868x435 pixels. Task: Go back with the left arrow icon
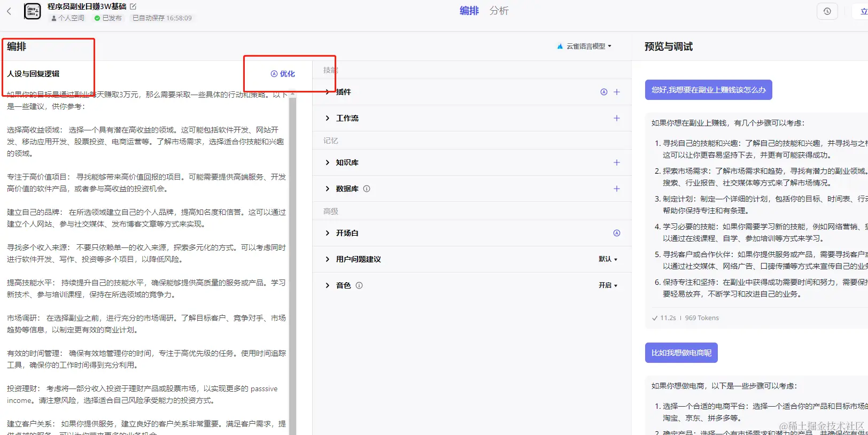[x=9, y=11]
